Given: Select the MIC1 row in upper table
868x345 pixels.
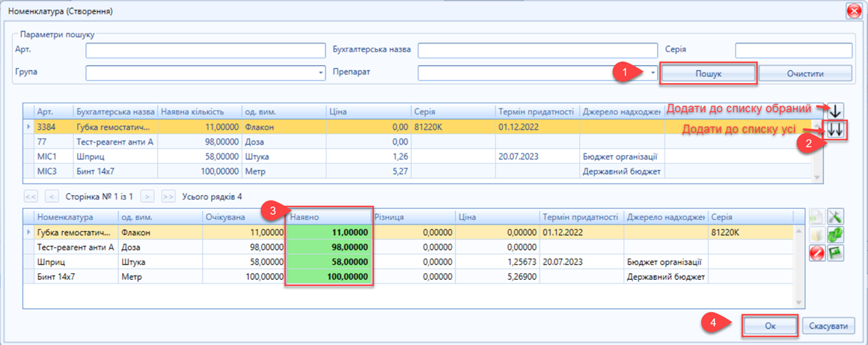Looking at the screenshot, I should tap(418, 156).
